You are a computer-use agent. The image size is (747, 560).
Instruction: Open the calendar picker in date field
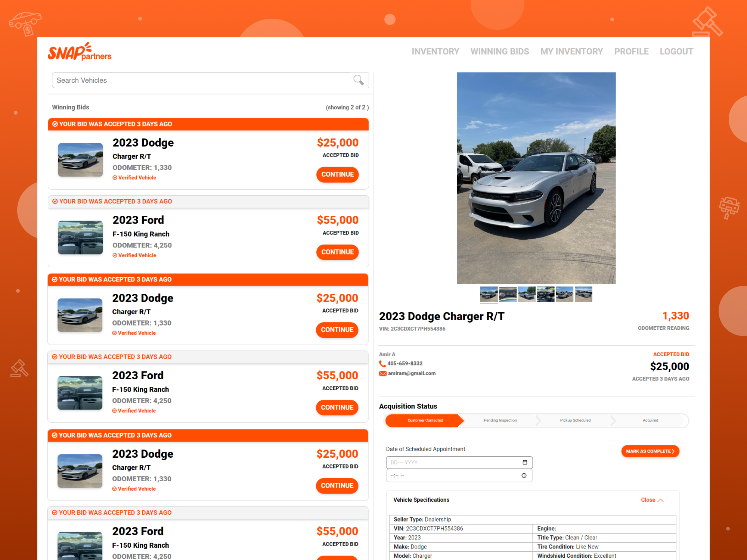525,462
